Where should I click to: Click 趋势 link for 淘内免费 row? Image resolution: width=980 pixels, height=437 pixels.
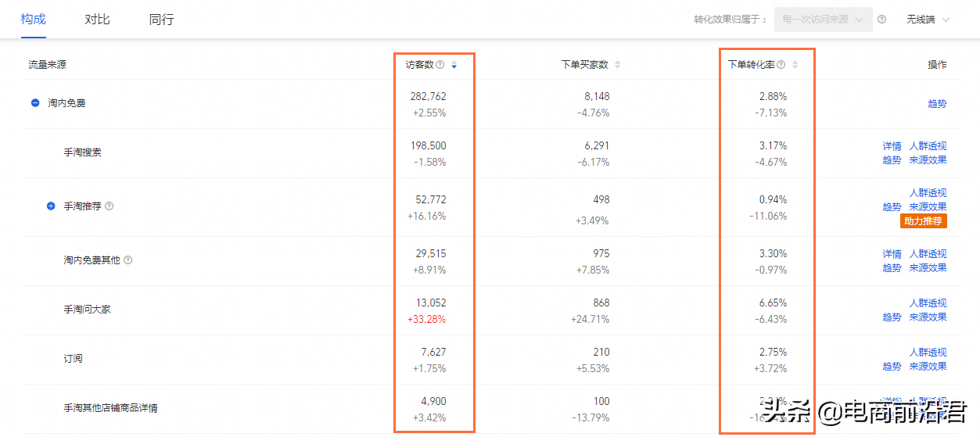pyautogui.click(x=937, y=103)
